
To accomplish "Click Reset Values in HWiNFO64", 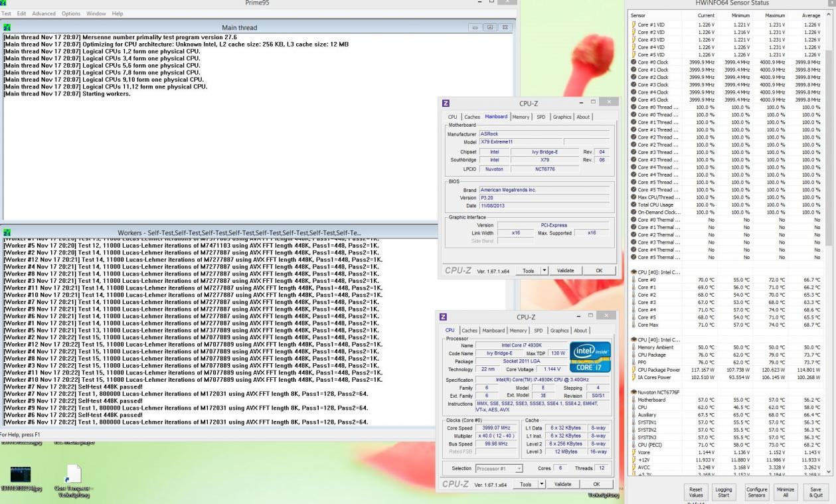I will 695,491.
